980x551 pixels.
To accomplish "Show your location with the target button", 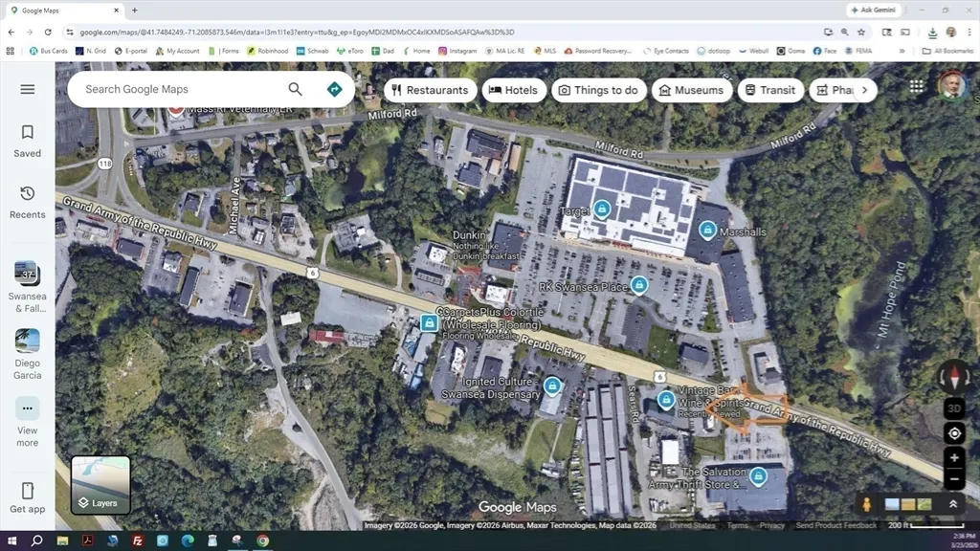I will tap(954, 433).
